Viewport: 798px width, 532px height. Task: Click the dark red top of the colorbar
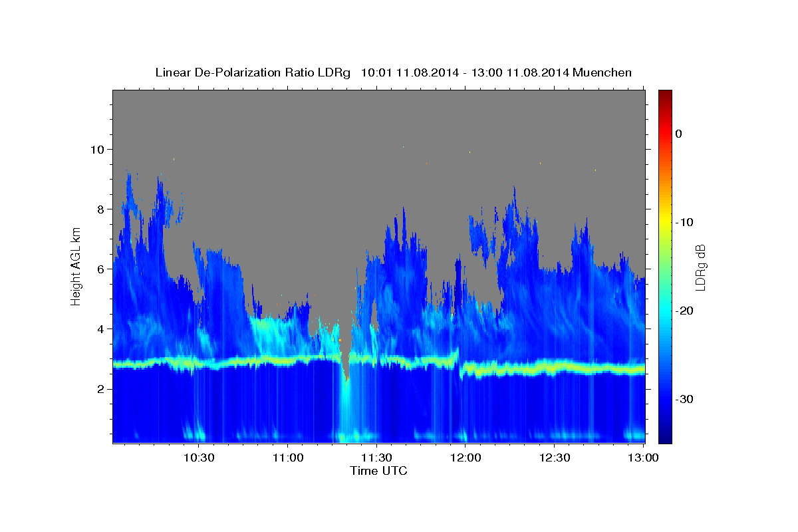point(665,94)
